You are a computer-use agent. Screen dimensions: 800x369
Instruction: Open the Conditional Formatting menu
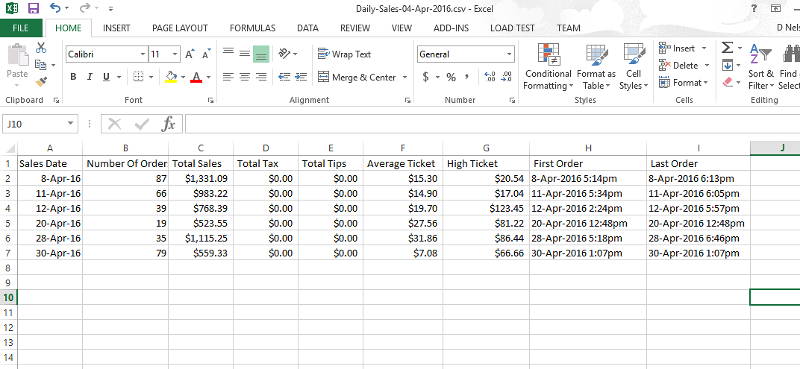click(548, 67)
